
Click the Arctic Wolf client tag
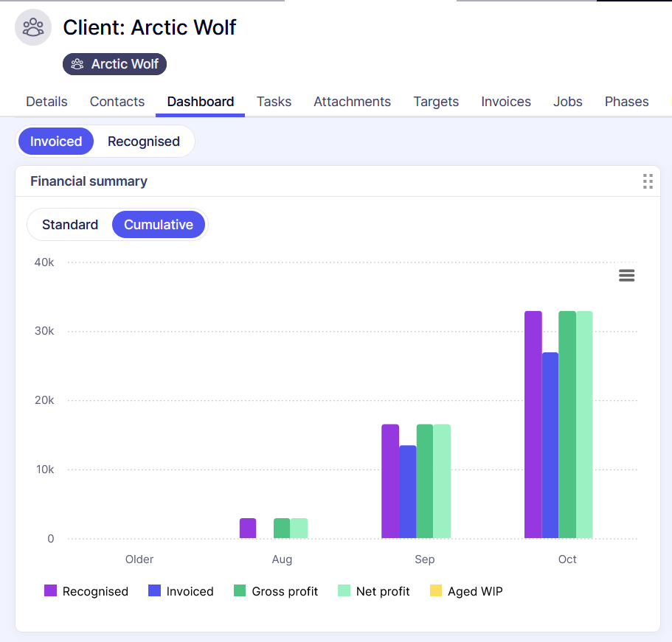coord(115,64)
